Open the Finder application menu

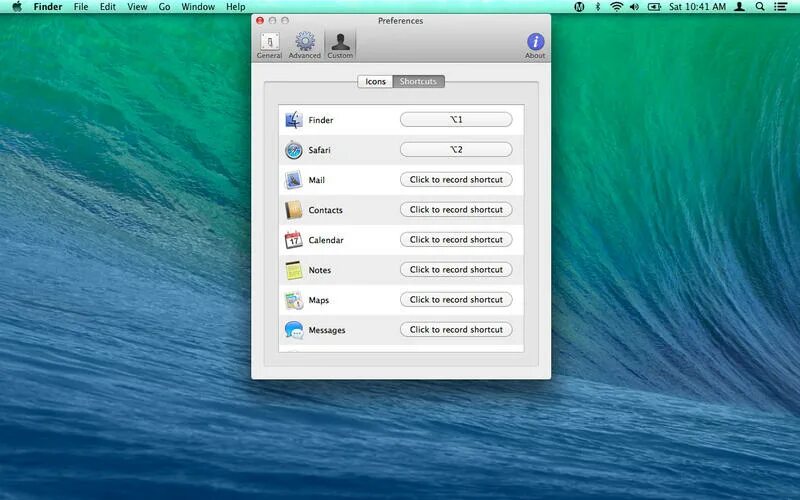click(x=48, y=7)
